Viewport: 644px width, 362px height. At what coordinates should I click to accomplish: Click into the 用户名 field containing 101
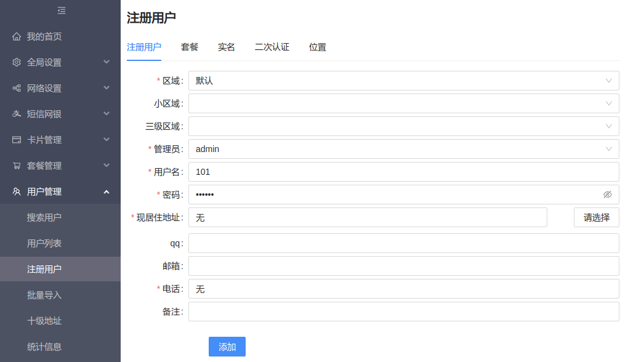(x=403, y=172)
